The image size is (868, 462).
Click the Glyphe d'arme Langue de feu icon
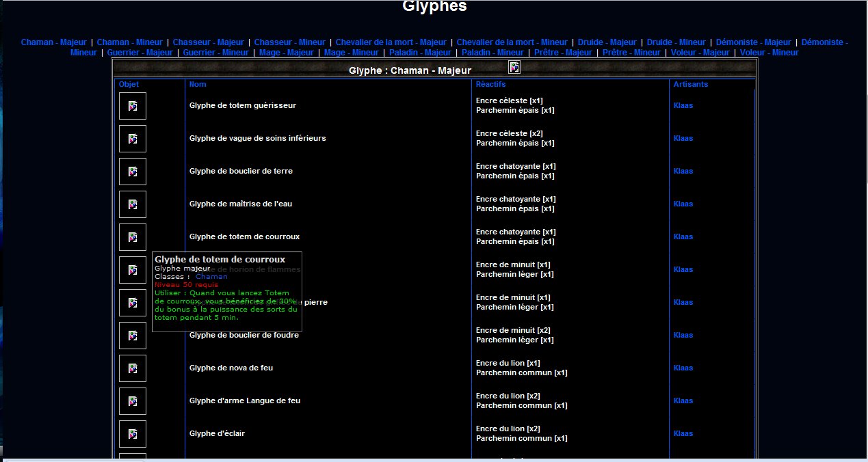[x=132, y=401]
